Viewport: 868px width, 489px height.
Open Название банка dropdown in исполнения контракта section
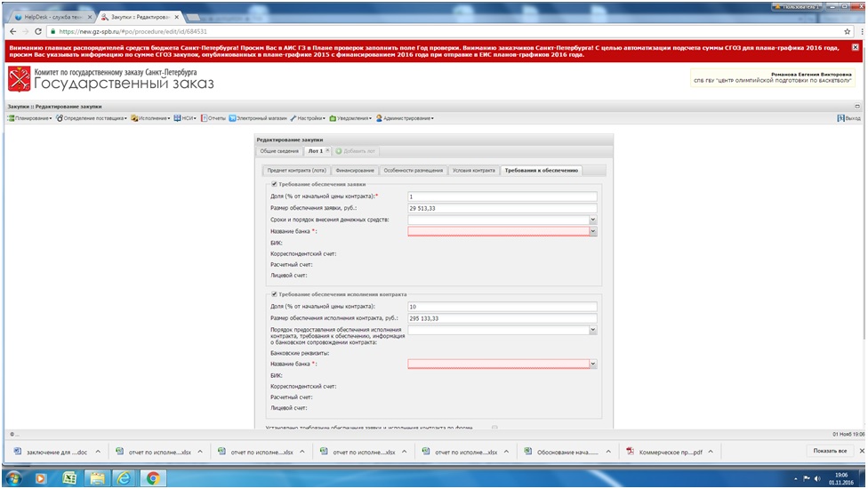click(593, 364)
